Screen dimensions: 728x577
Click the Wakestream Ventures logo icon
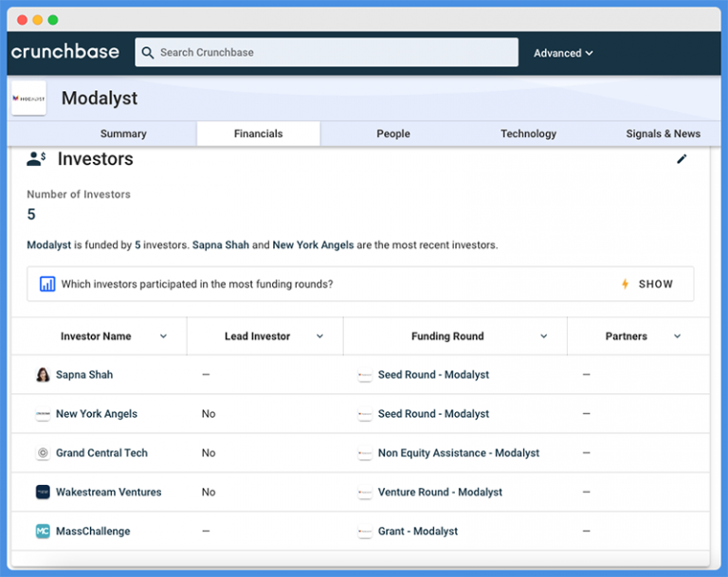(x=43, y=492)
